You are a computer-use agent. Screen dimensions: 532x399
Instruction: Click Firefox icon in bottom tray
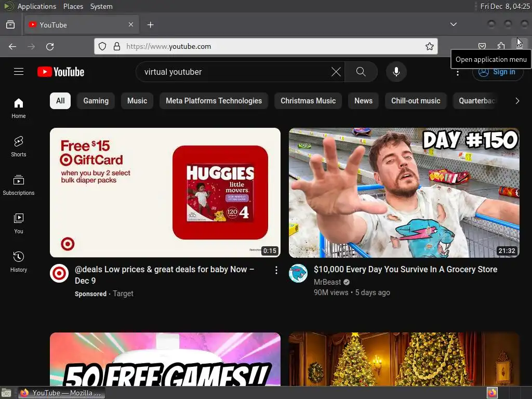[492, 393]
